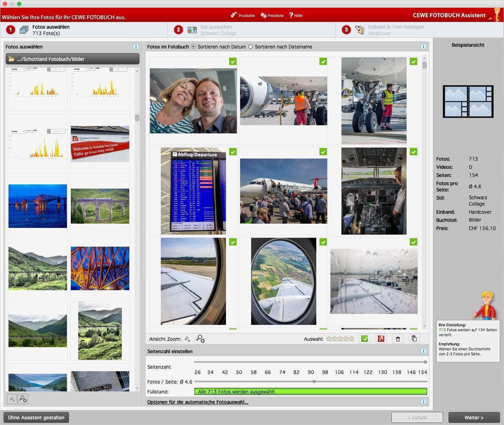Zoom in on the source folder thumbnails

coord(23,399)
